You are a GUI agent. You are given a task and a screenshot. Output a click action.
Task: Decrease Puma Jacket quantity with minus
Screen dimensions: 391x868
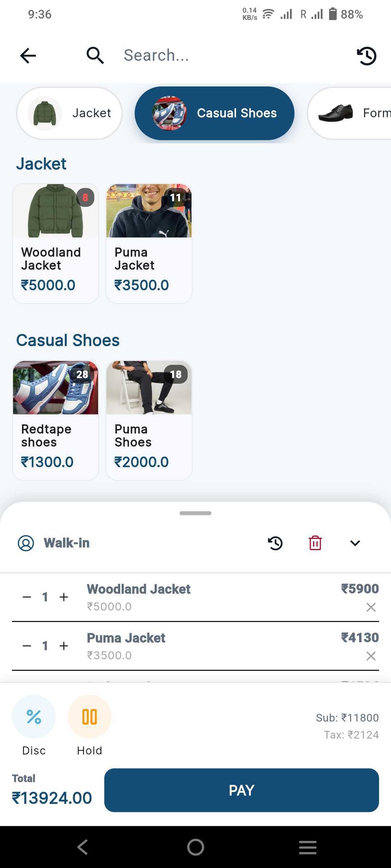[x=26, y=646]
